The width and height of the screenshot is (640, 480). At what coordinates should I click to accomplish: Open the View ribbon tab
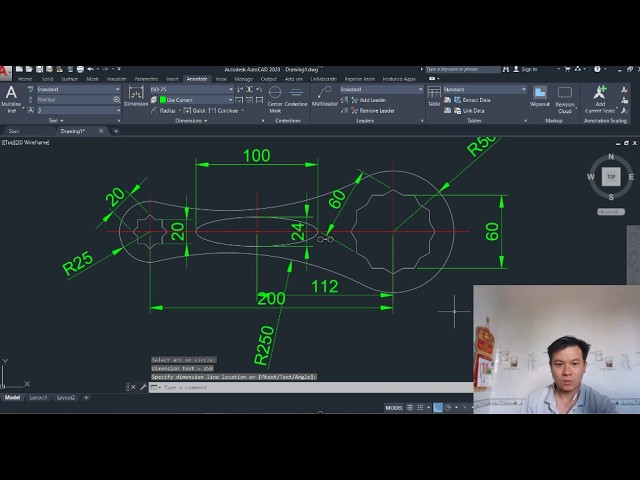221,79
